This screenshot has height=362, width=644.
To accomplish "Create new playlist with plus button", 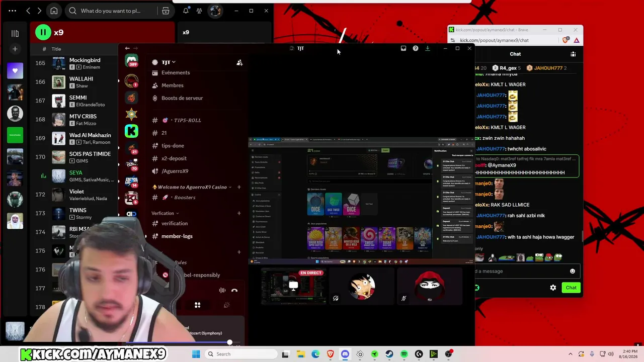I will point(15,49).
